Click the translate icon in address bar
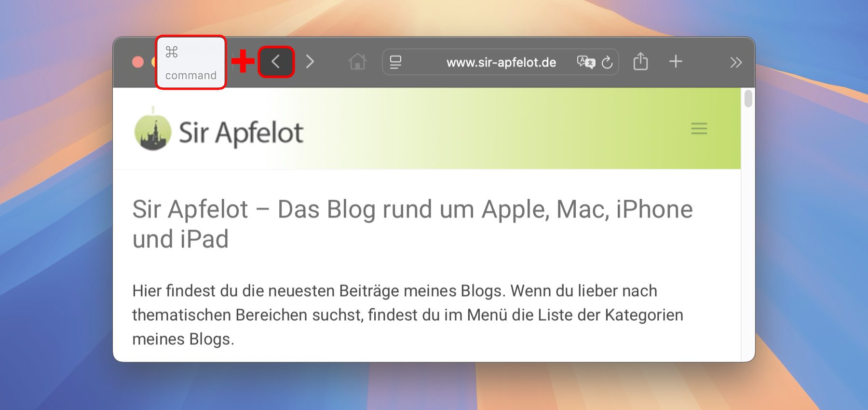868x410 pixels. click(x=586, y=62)
